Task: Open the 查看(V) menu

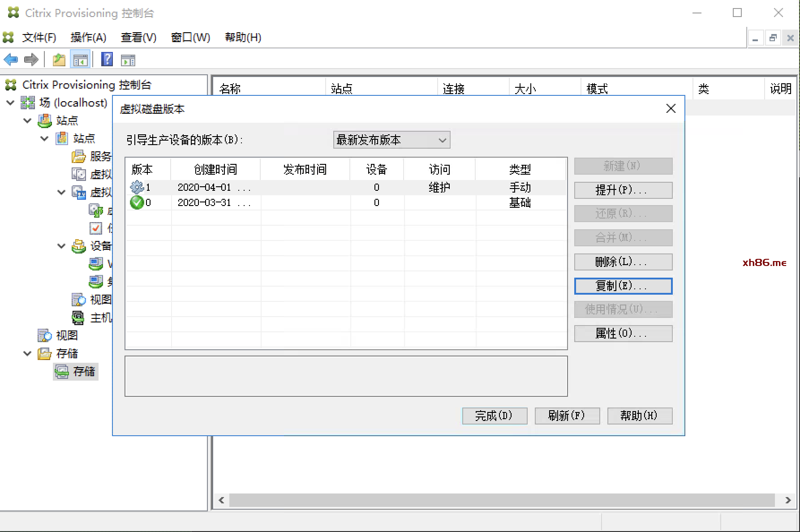Action: (138, 38)
